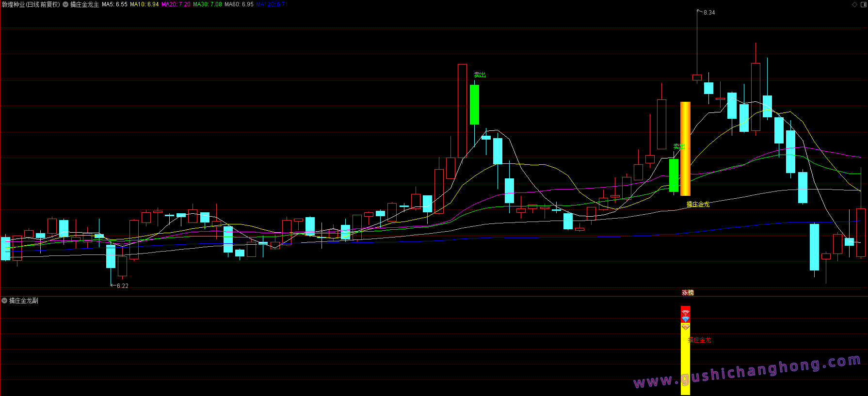Click the orange diamond gem in sub-chart
Image resolution: width=868 pixels, height=396 pixels.
[x=685, y=327]
